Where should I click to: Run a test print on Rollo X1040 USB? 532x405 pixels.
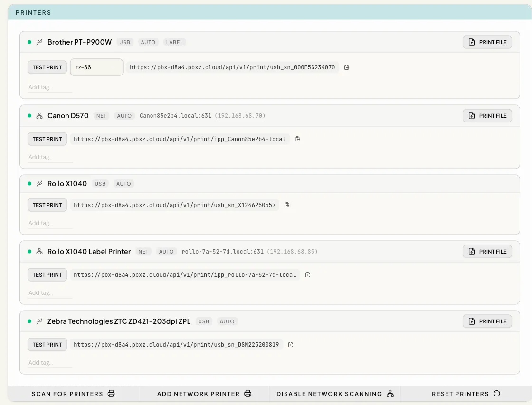click(47, 205)
